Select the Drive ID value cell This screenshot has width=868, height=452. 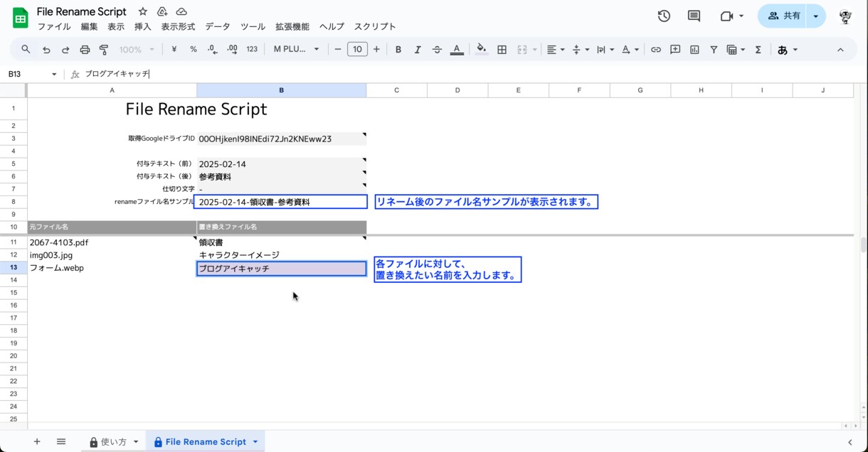click(281, 139)
